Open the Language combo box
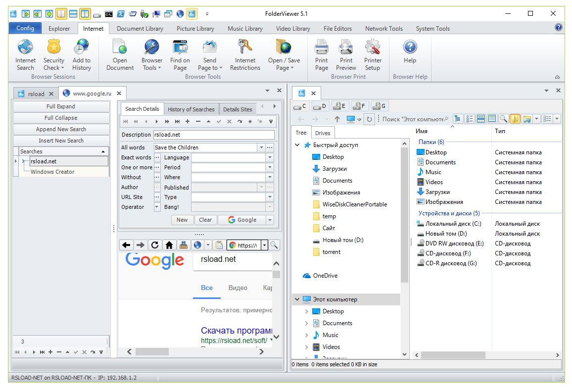 pyautogui.click(x=270, y=157)
